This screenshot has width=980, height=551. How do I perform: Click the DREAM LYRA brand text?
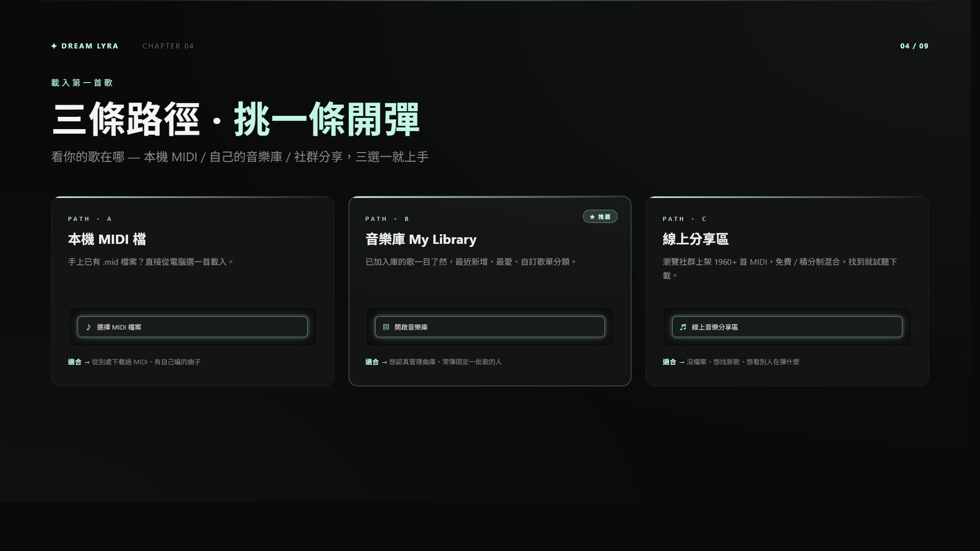coord(90,46)
